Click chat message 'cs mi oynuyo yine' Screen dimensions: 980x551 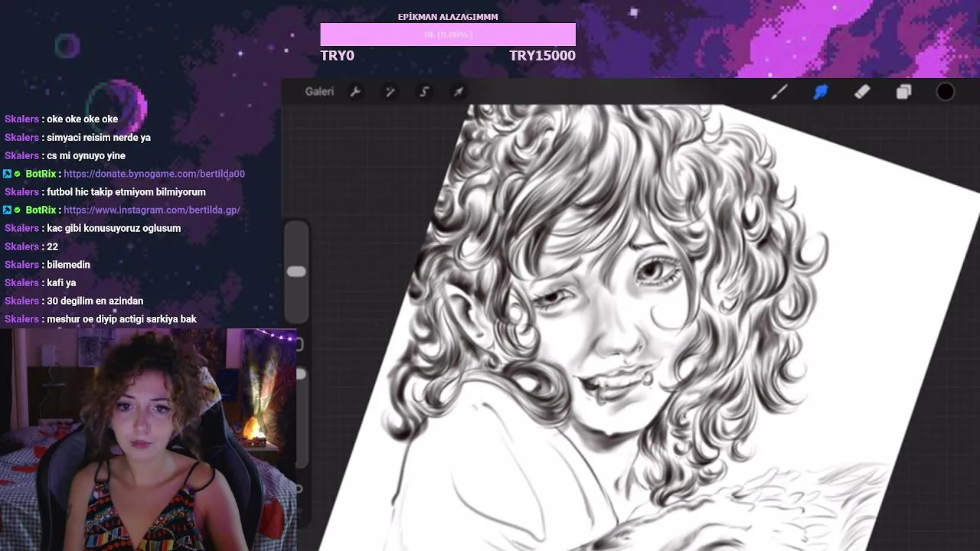tap(86, 155)
